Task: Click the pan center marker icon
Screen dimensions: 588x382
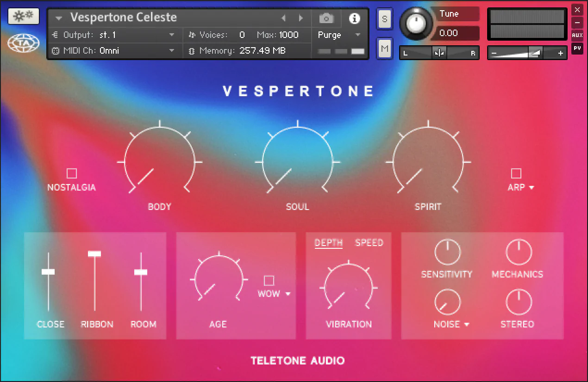Action: pyautogui.click(x=439, y=53)
